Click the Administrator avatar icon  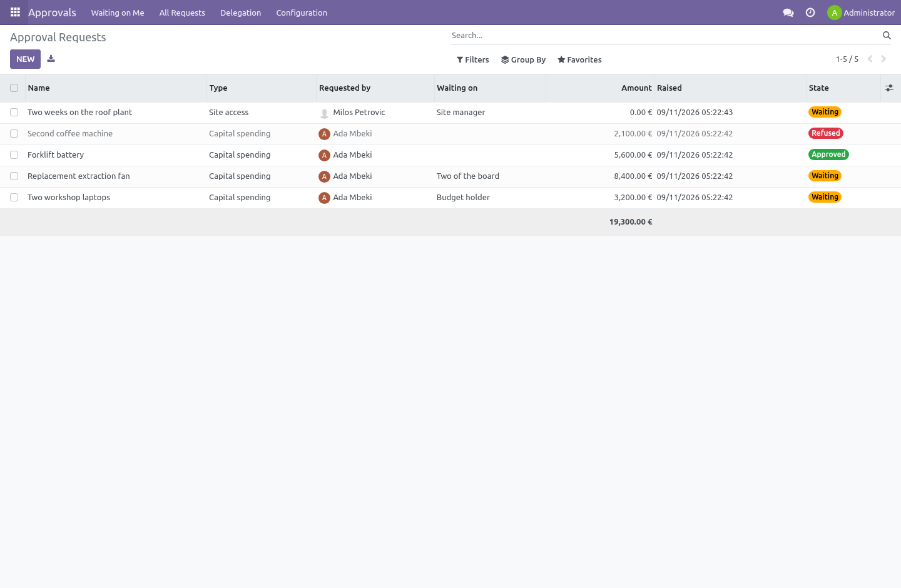coord(834,13)
